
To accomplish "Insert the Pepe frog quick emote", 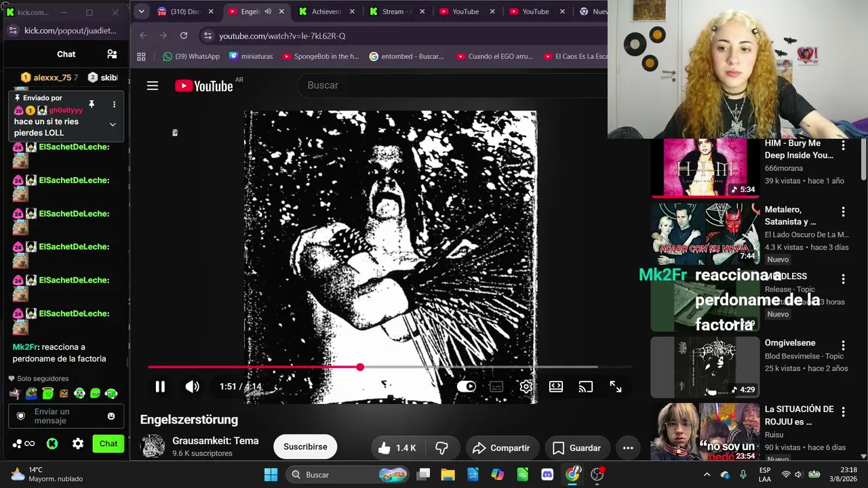I will point(32,393).
